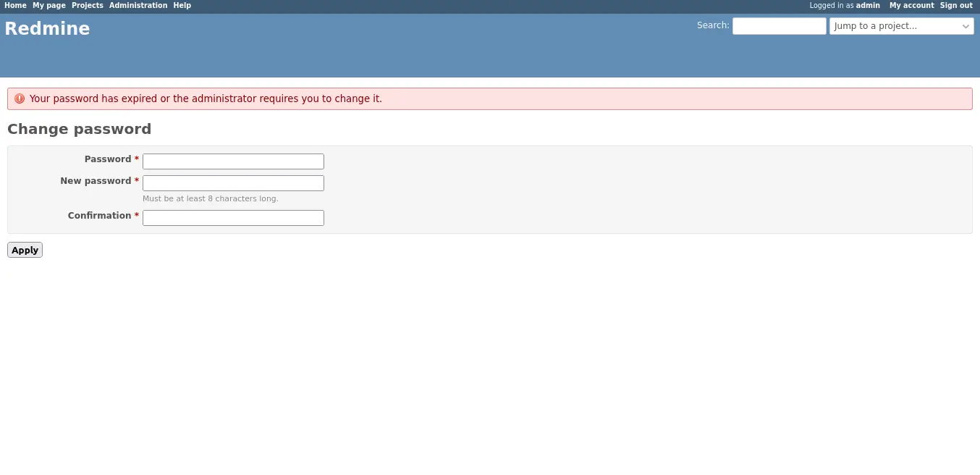The height and width of the screenshot is (475, 980).
Task: Click the Change password heading
Action: pos(79,129)
